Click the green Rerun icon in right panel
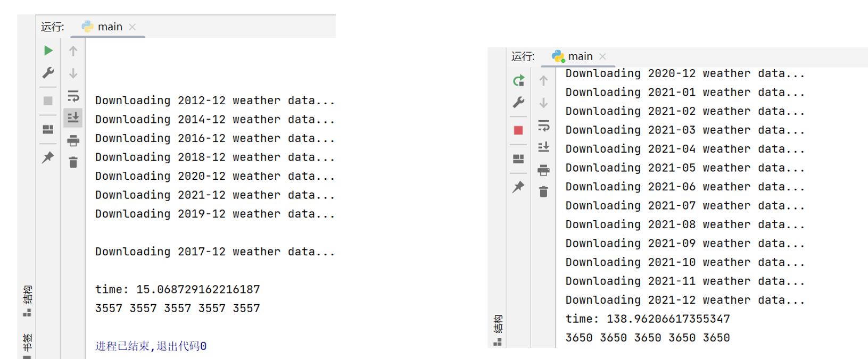This screenshot has height=359, width=868. (x=518, y=80)
